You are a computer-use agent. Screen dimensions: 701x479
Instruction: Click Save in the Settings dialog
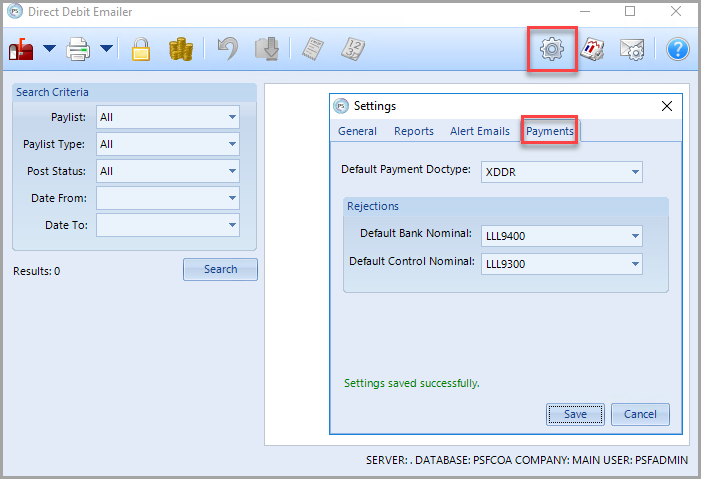[x=575, y=414]
